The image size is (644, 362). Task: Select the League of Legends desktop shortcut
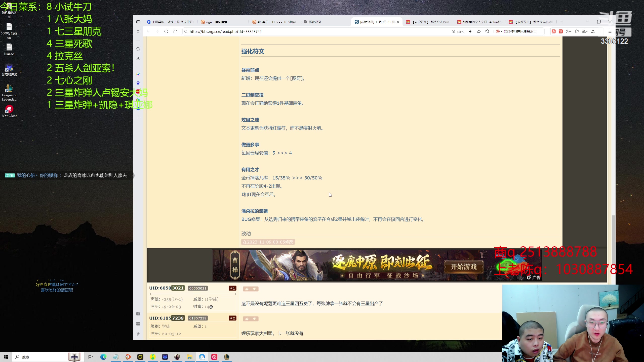click(9, 93)
